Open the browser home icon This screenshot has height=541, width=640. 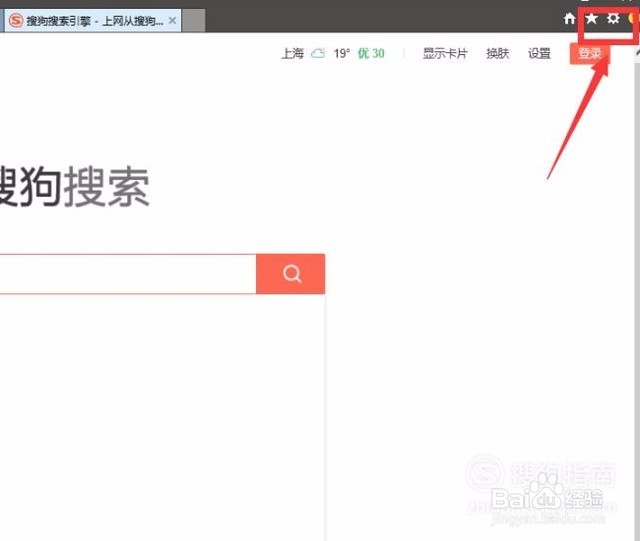click(x=569, y=19)
